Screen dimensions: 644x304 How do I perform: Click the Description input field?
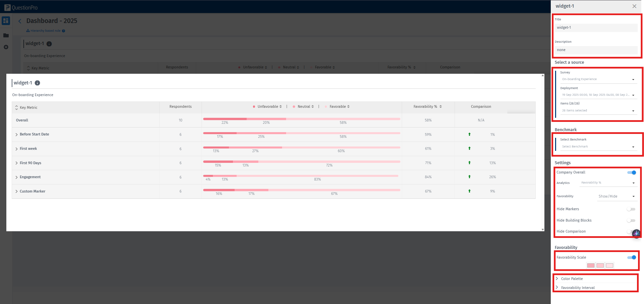[x=596, y=50]
